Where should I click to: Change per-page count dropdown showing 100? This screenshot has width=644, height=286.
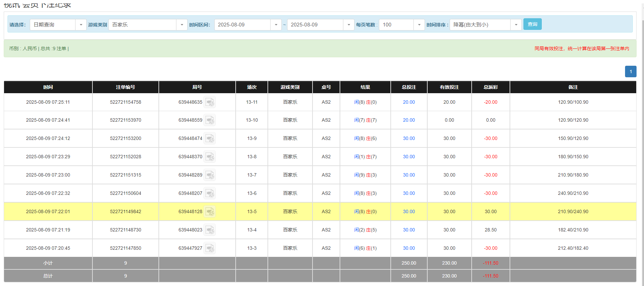coord(419,25)
